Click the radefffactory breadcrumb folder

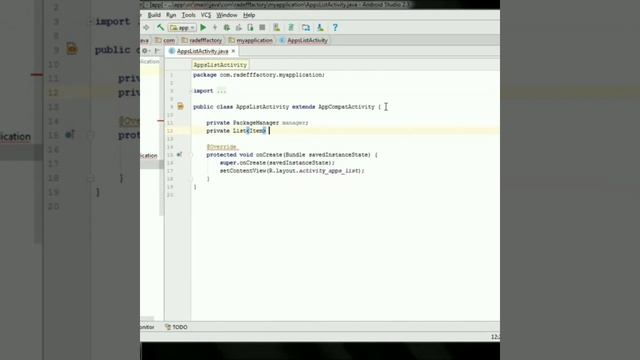(x=202, y=40)
